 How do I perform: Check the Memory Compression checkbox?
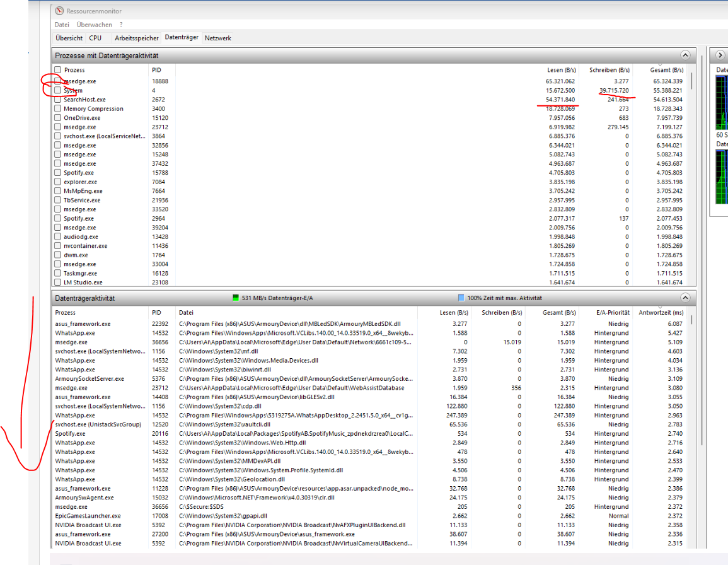coord(57,108)
